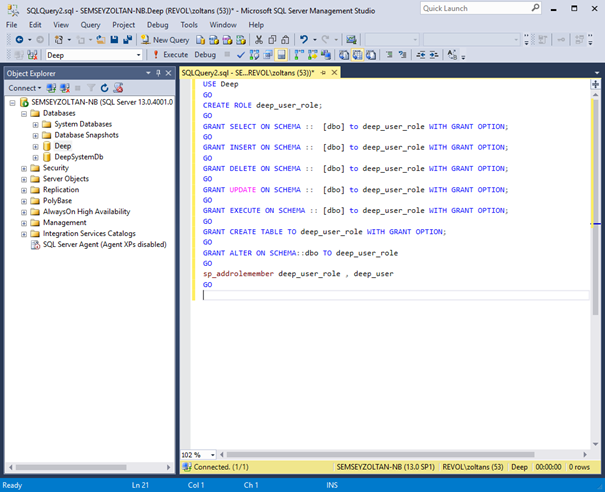Click the Undo icon in the toolbar

303,40
